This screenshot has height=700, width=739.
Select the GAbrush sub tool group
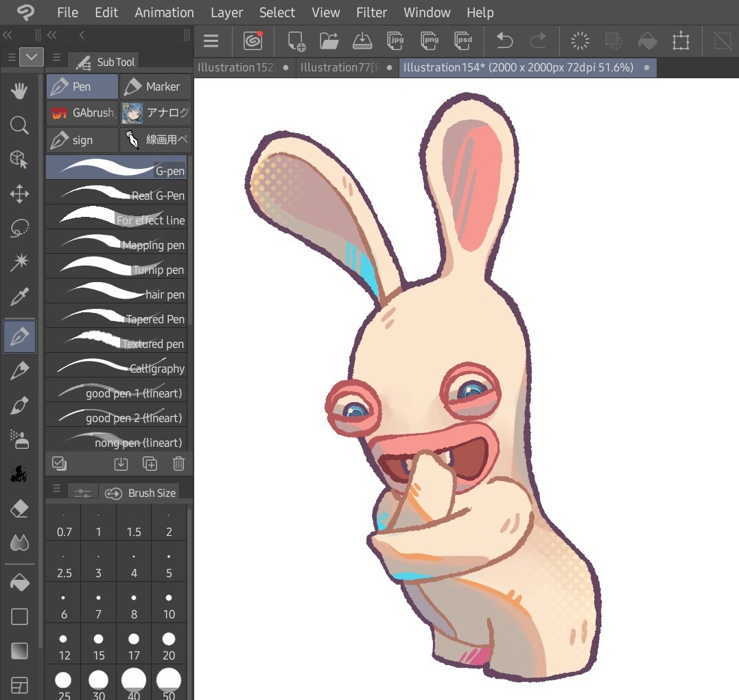[x=82, y=113]
